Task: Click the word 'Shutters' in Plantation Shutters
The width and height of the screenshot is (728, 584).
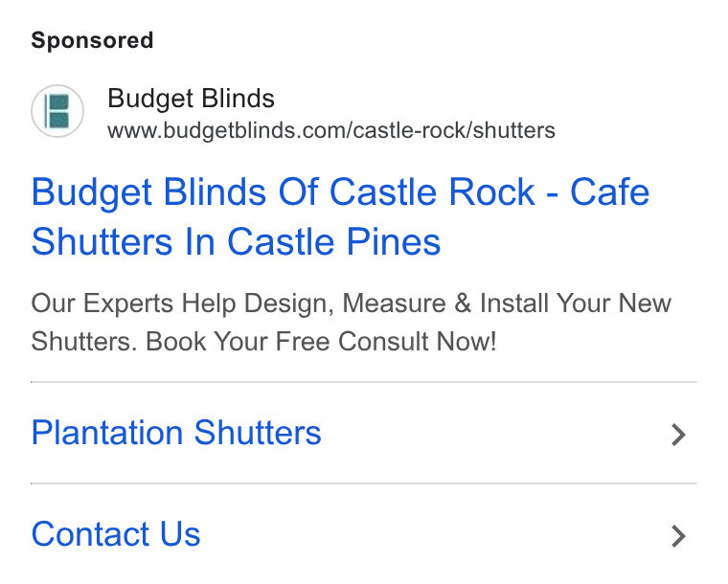Action: pyautogui.click(x=258, y=433)
